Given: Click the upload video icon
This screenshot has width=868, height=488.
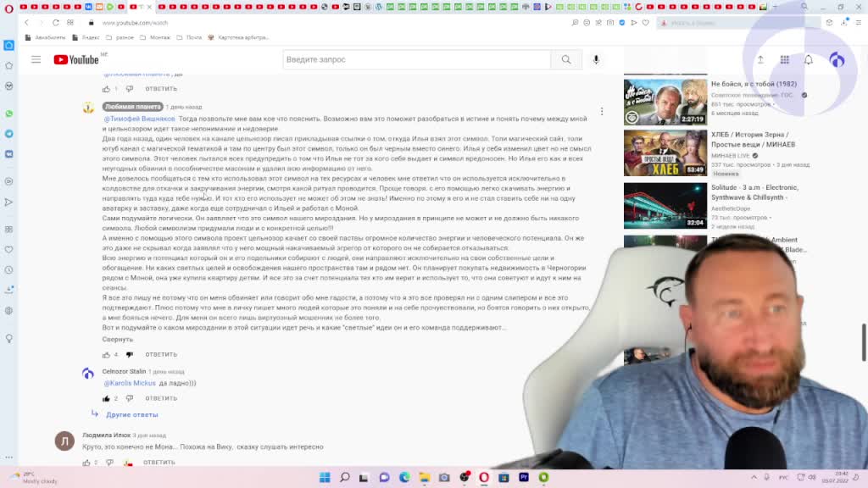Looking at the screenshot, I should (x=760, y=60).
